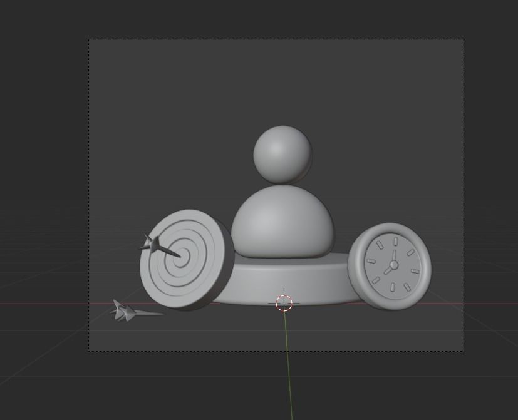
Task: Select the dart stuck in the target
Action: click(160, 247)
